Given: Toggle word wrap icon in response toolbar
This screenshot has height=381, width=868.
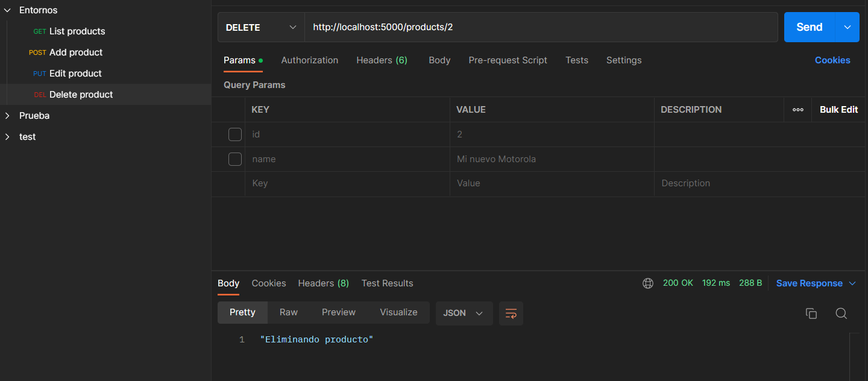Looking at the screenshot, I should [x=511, y=313].
